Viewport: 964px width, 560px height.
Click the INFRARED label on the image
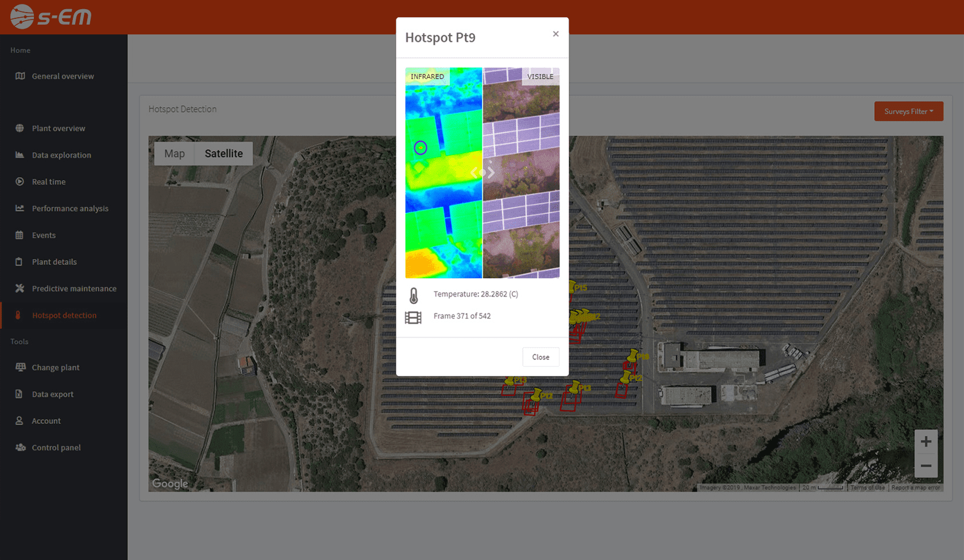(427, 76)
